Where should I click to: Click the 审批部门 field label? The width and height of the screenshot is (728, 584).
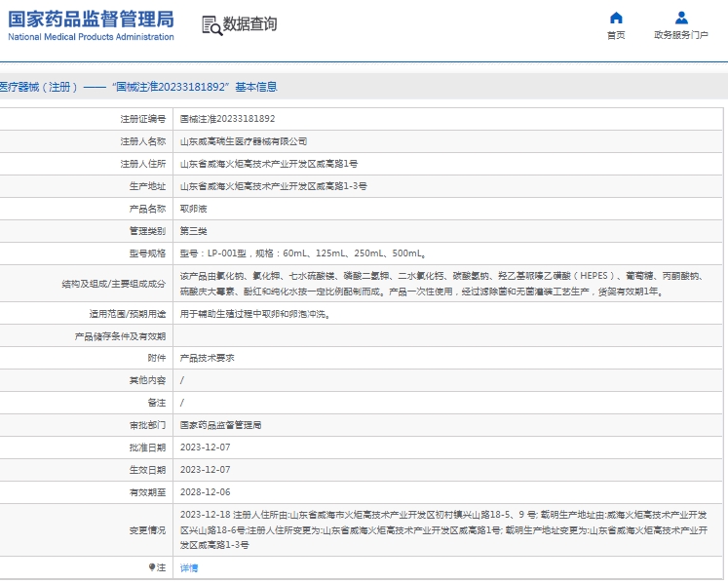147,425
